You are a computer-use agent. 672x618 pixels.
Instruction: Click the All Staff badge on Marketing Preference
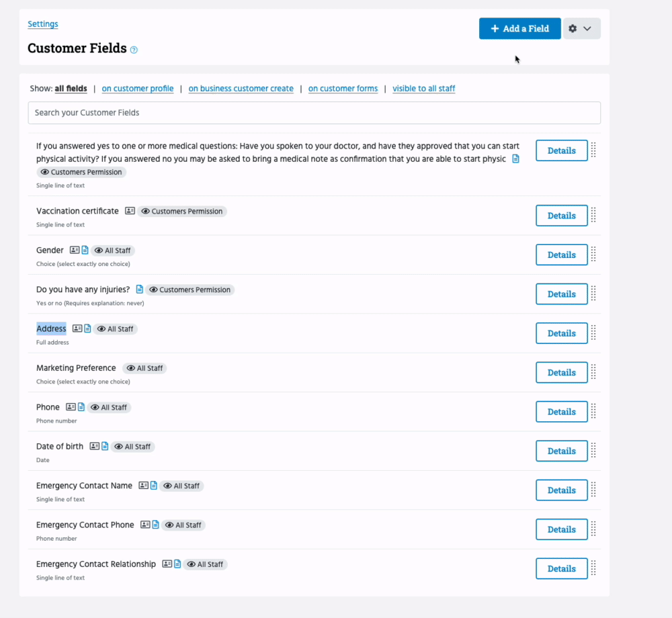(145, 368)
